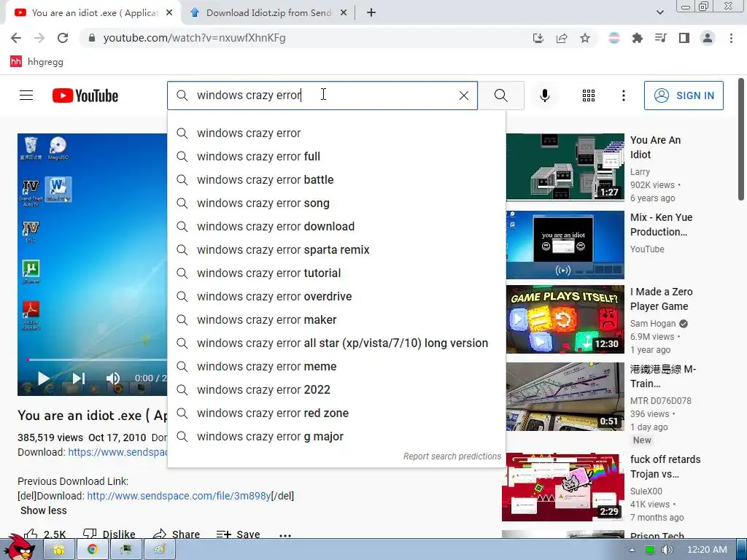The image size is (747, 560).
Task: Click the Share button
Action: click(x=177, y=534)
